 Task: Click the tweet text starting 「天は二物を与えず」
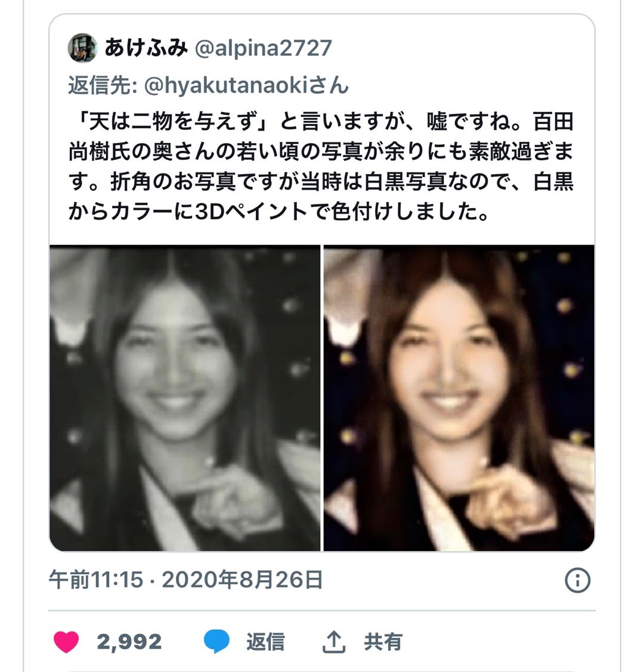(321, 166)
